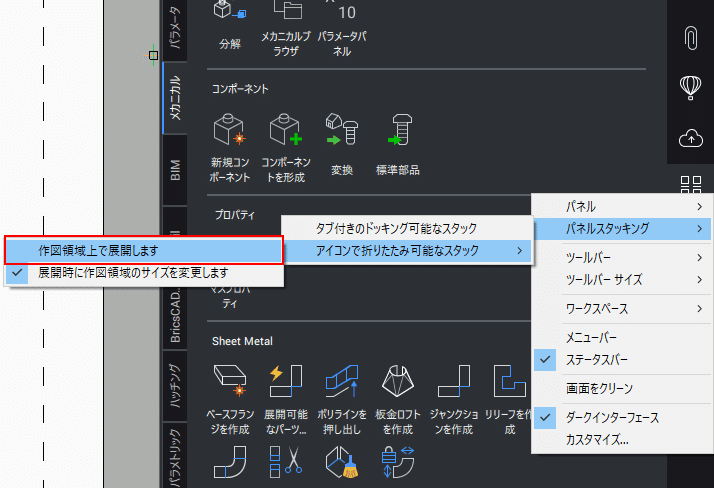This screenshot has height=488, width=714.
Task: Open the grid blocks panel icon
Action: (x=691, y=184)
